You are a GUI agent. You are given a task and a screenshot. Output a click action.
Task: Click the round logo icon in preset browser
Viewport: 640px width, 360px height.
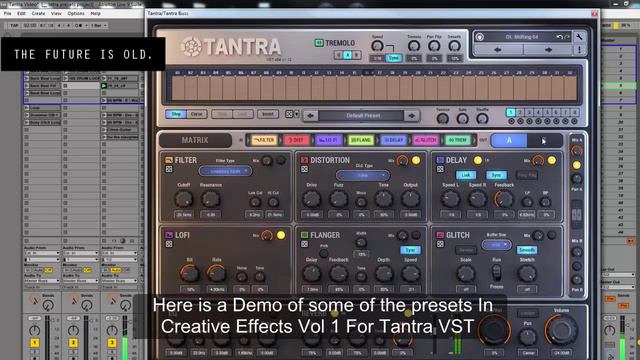pos(480,37)
